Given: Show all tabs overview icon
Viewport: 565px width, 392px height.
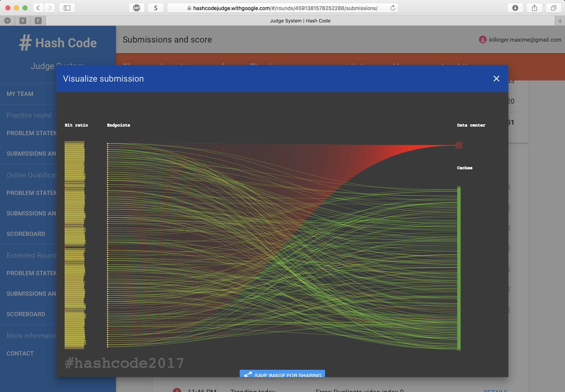Looking at the screenshot, I should pyautogui.click(x=553, y=8).
